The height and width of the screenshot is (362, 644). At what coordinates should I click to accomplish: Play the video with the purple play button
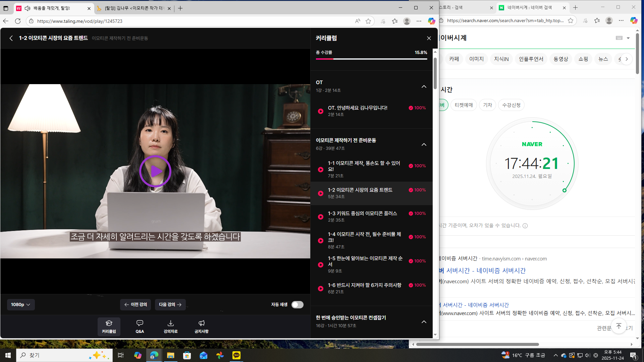pos(155,171)
